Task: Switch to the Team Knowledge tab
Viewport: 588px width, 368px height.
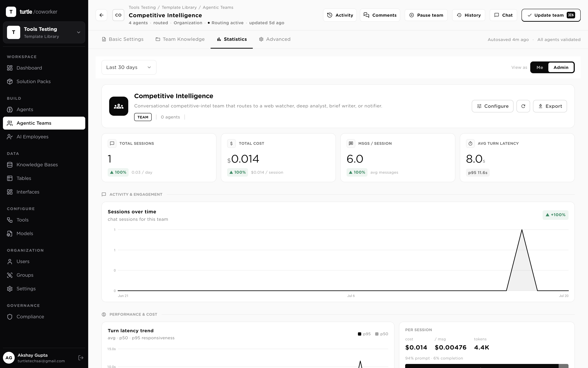Action: coord(180,39)
